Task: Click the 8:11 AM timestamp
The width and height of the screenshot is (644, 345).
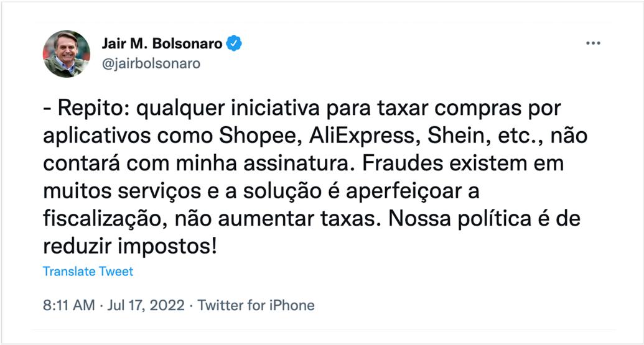Action: tap(68, 305)
